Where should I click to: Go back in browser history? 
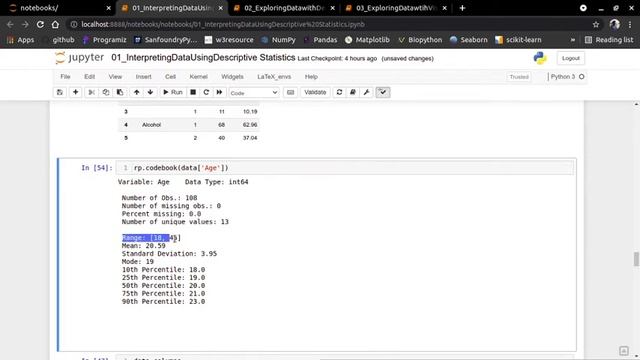coord(10,24)
